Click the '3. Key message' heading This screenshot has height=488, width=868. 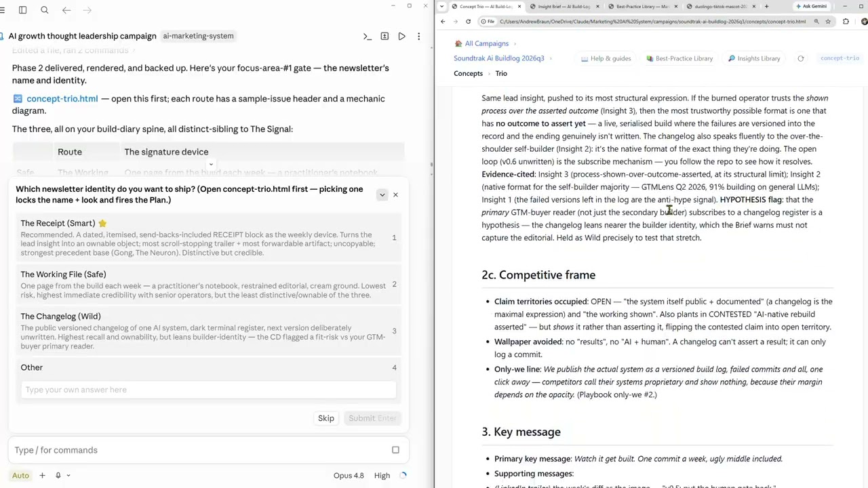521,432
